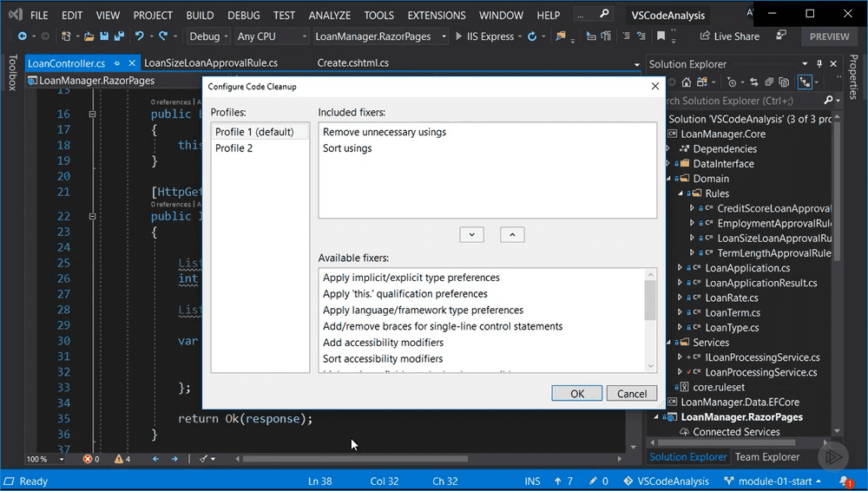Open the LoanManager.RazorPages startup project dropdown
The width and height of the screenshot is (868, 491).
click(x=381, y=36)
